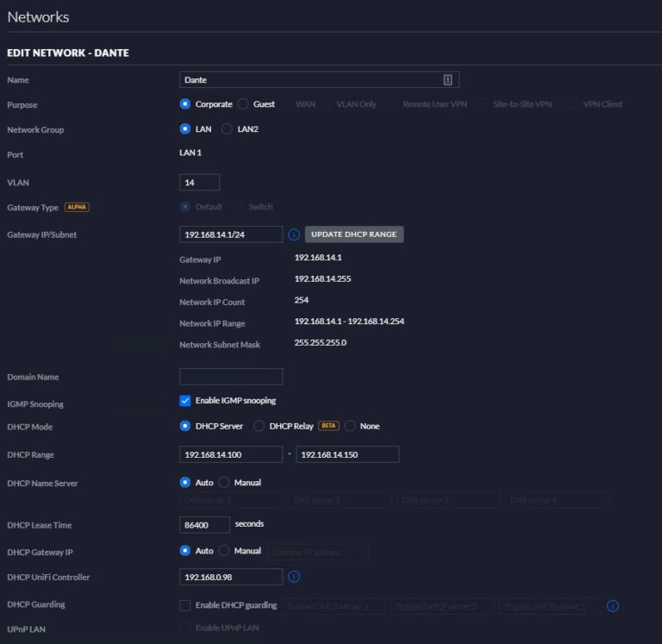Click the VLAN ID input field
The image size is (662, 644).
click(199, 183)
